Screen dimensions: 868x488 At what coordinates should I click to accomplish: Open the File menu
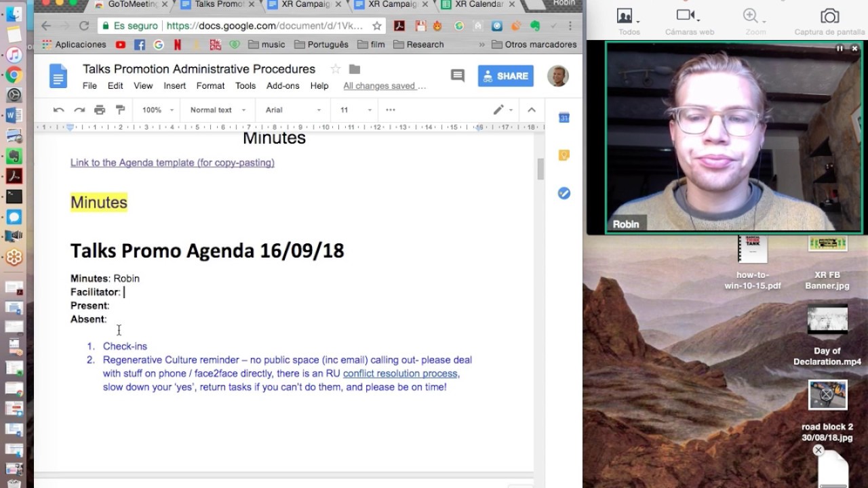pyautogui.click(x=90, y=86)
